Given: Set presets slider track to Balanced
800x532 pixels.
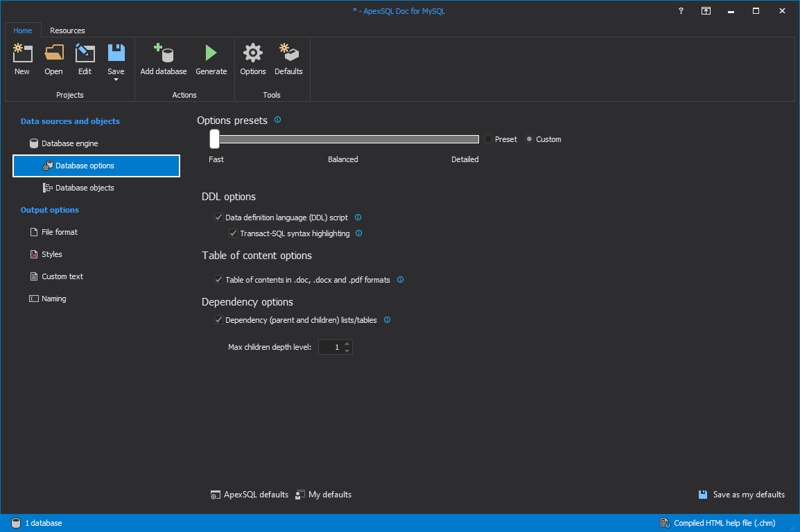Looking at the screenshot, I should pos(345,139).
